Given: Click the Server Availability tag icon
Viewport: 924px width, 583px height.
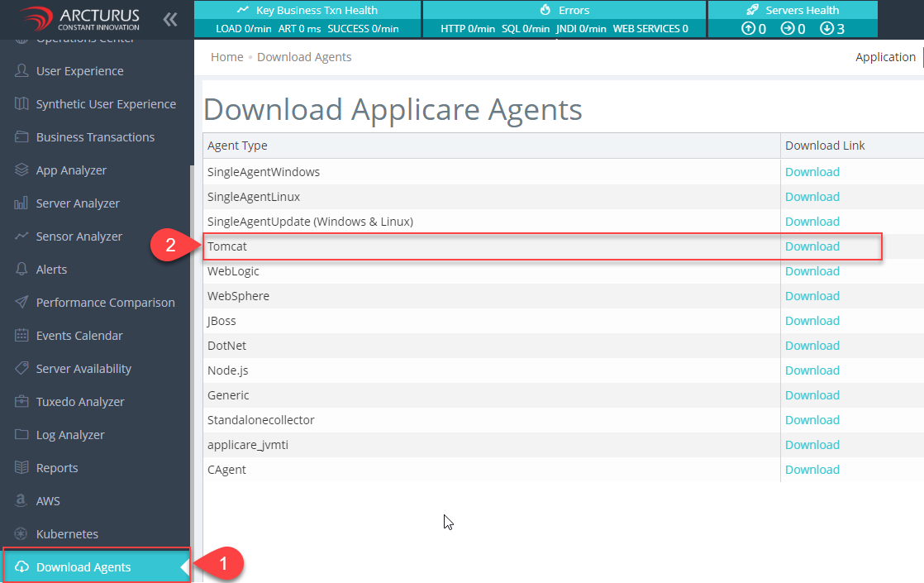Looking at the screenshot, I should click(21, 368).
